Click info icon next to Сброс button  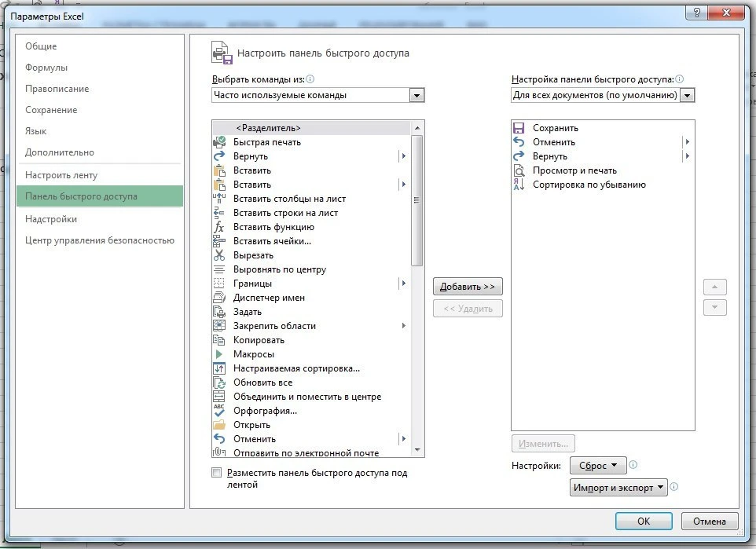(x=633, y=465)
